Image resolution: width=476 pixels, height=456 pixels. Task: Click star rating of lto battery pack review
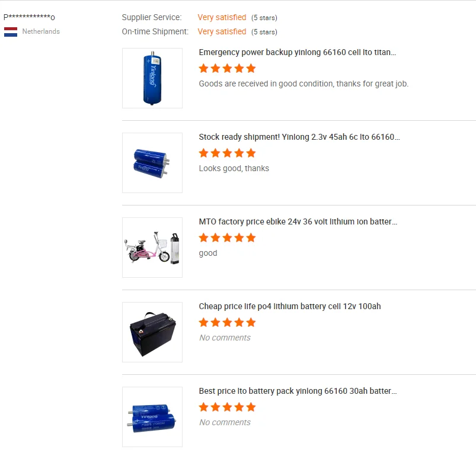click(x=228, y=407)
